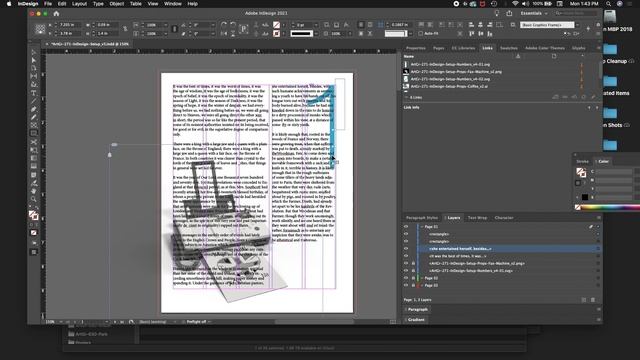Expand the Page 03 layer group
The image size is (640, 360).
tap(422, 285)
